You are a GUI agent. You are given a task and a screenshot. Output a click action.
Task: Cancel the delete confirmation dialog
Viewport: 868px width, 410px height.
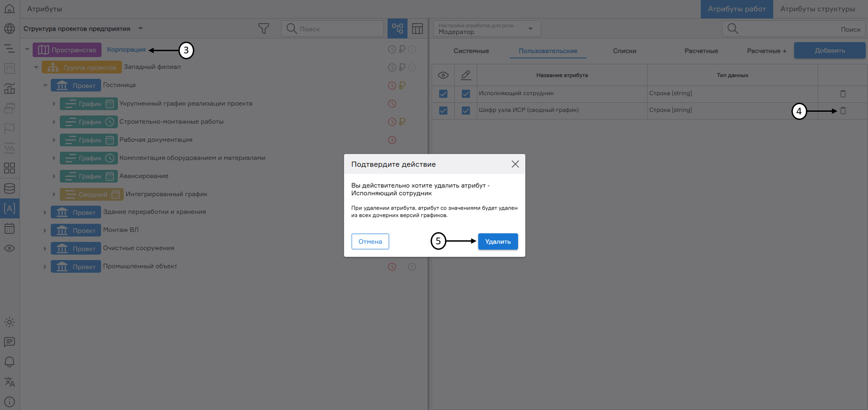[x=370, y=241]
